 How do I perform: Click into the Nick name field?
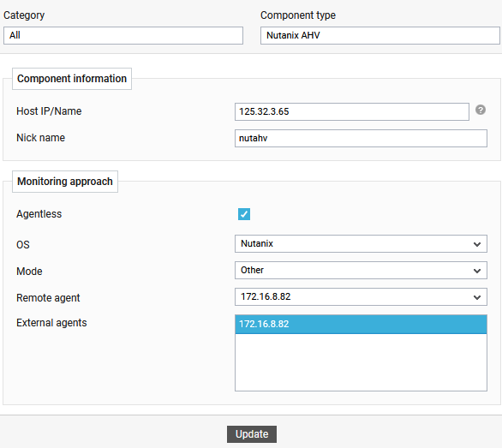coord(361,138)
